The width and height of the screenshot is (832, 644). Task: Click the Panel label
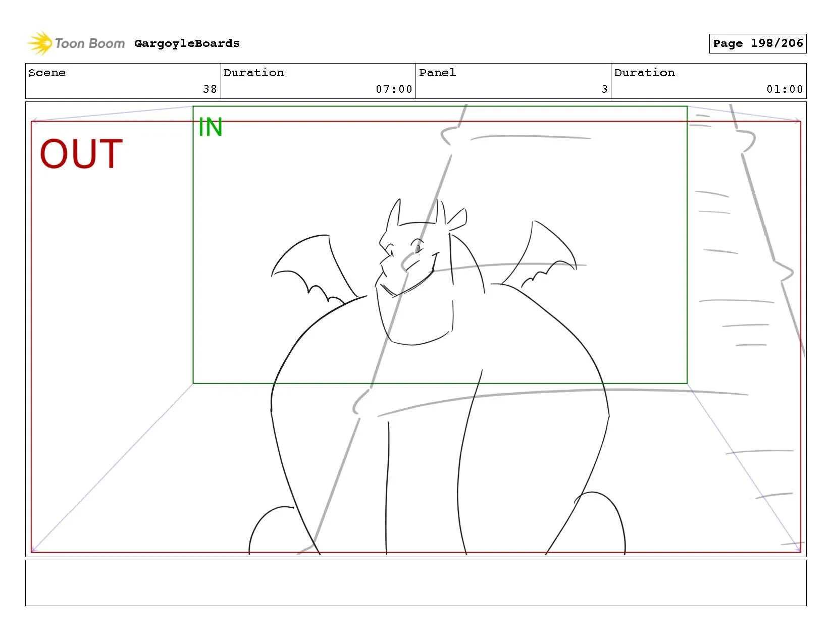coord(437,73)
